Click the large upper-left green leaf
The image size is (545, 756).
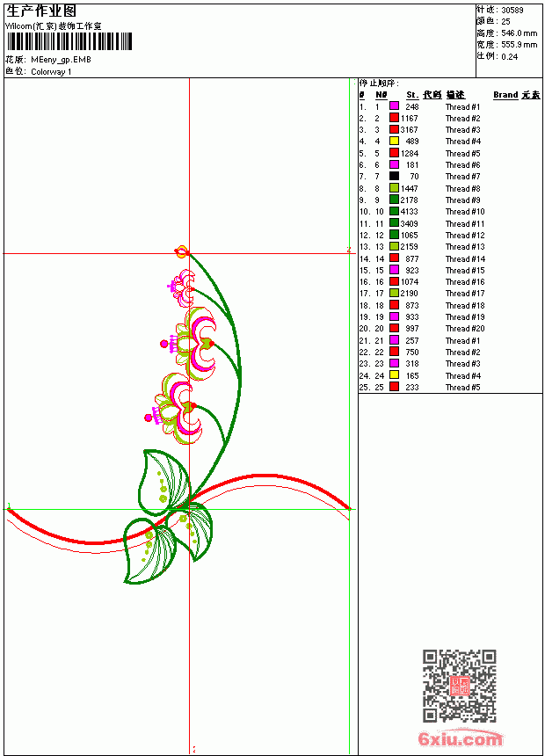click(163, 482)
